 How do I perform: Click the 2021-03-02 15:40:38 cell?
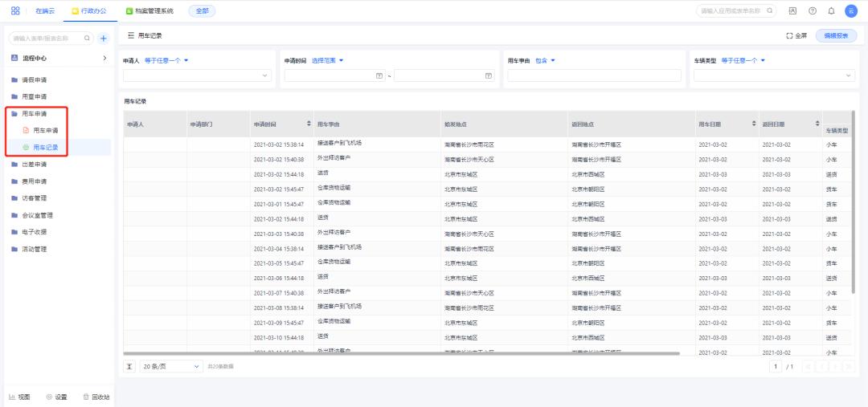click(x=282, y=159)
